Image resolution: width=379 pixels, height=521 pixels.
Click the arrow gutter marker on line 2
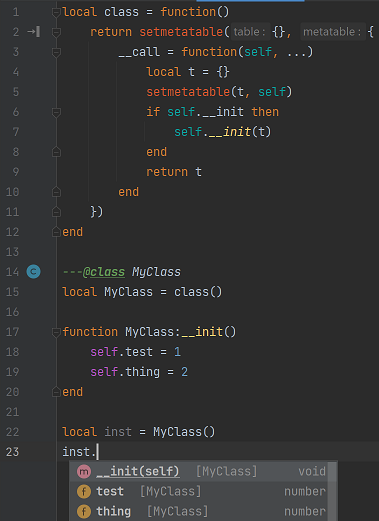tap(34, 32)
